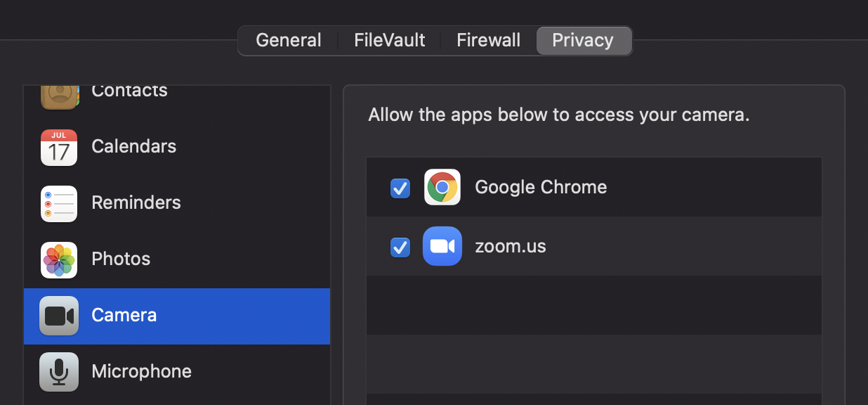868x405 pixels.
Task: Select the Google Chrome row label
Action: [541, 187]
